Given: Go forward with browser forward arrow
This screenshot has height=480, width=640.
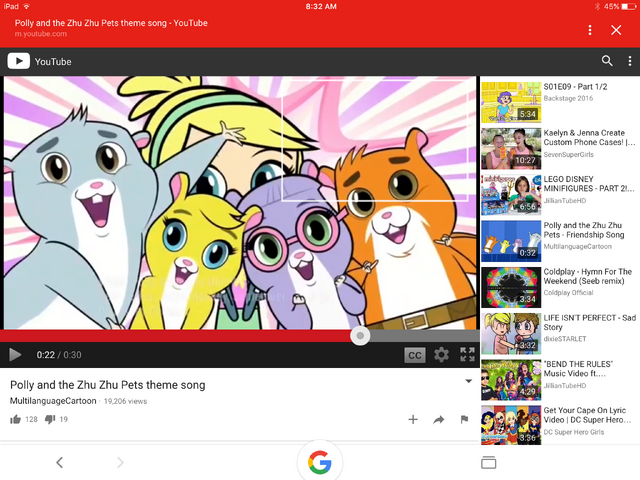Looking at the screenshot, I should point(120,462).
